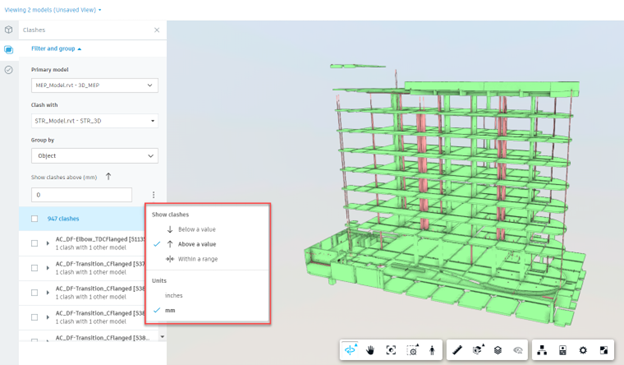Select the Measure ruler tool
The width and height of the screenshot is (624, 365).
pyautogui.click(x=457, y=350)
